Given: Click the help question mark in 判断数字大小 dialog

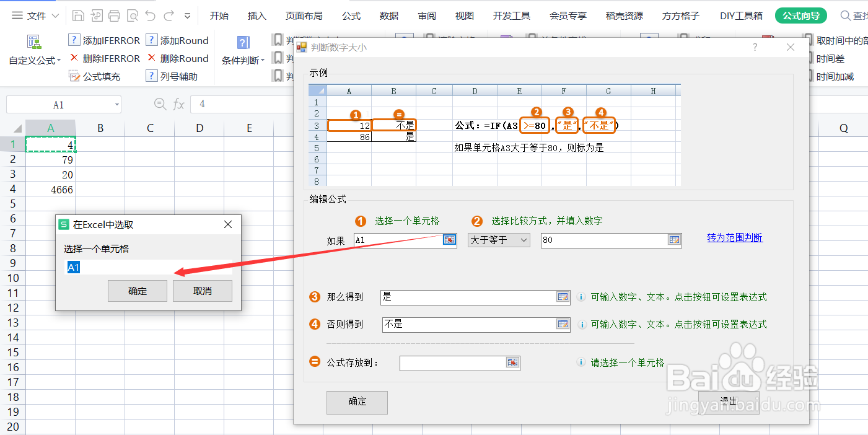Looking at the screenshot, I should (x=755, y=47).
